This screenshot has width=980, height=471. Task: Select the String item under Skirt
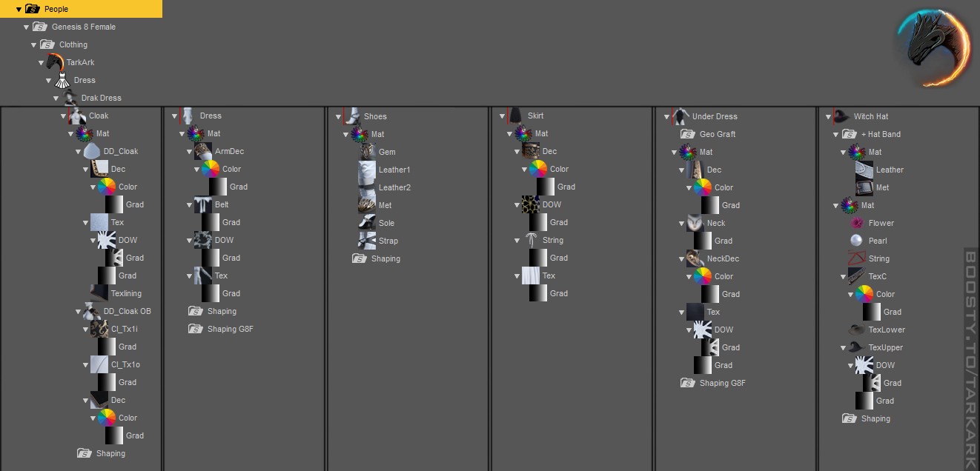pyautogui.click(x=552, y=240)
